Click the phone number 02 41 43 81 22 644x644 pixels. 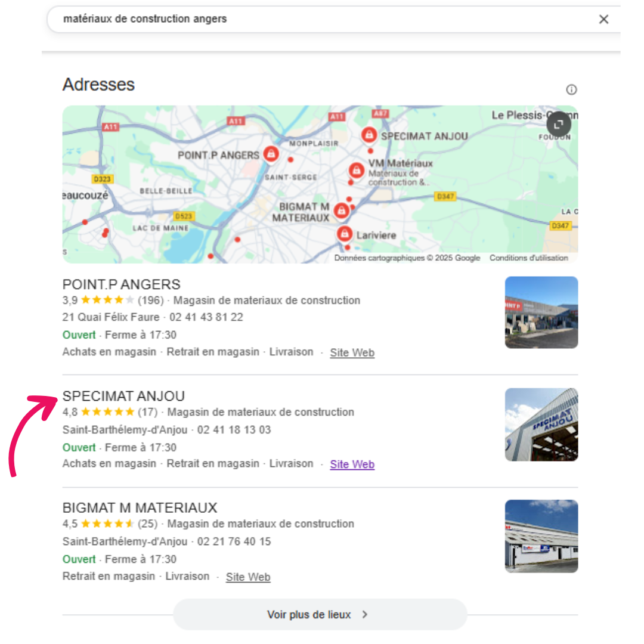coord(206,317)
